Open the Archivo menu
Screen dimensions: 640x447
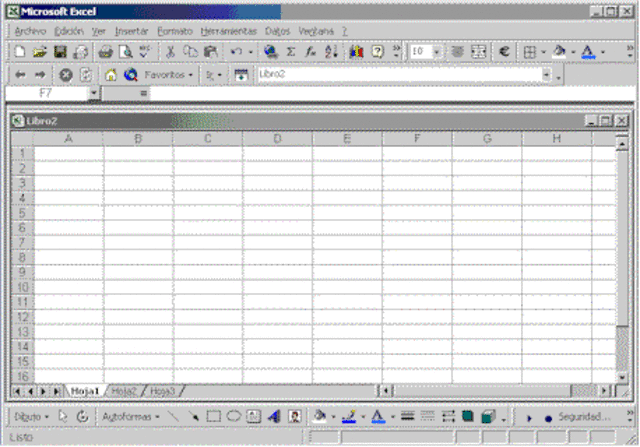30,31
